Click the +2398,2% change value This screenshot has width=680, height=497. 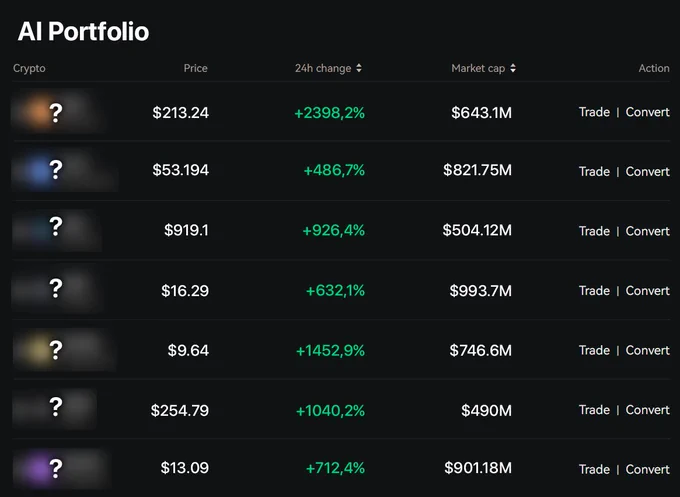coord(330,113)
